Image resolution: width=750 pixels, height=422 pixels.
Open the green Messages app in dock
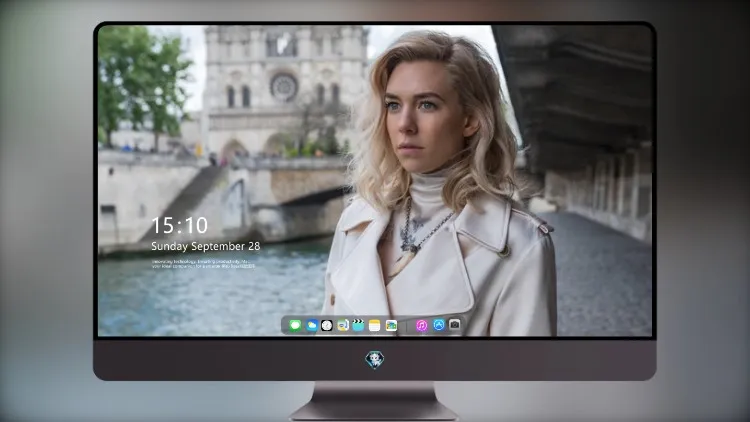tap(295, 325)
